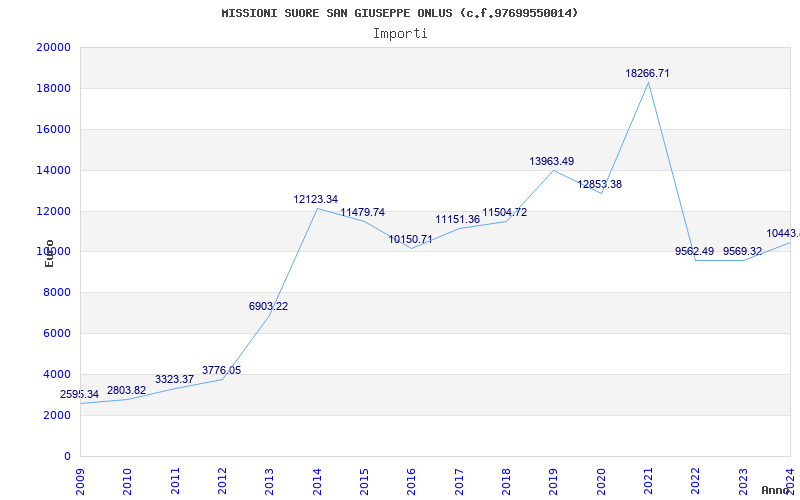Click the 2022 x-axis year label
The image size is (800, 500).
click(x=695, y=482)
